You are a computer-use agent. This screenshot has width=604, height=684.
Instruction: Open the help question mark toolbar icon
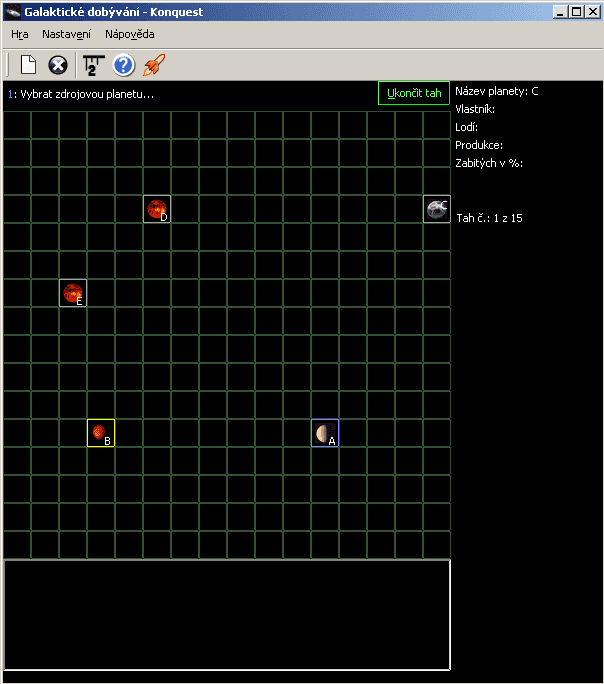click(123, 65)
